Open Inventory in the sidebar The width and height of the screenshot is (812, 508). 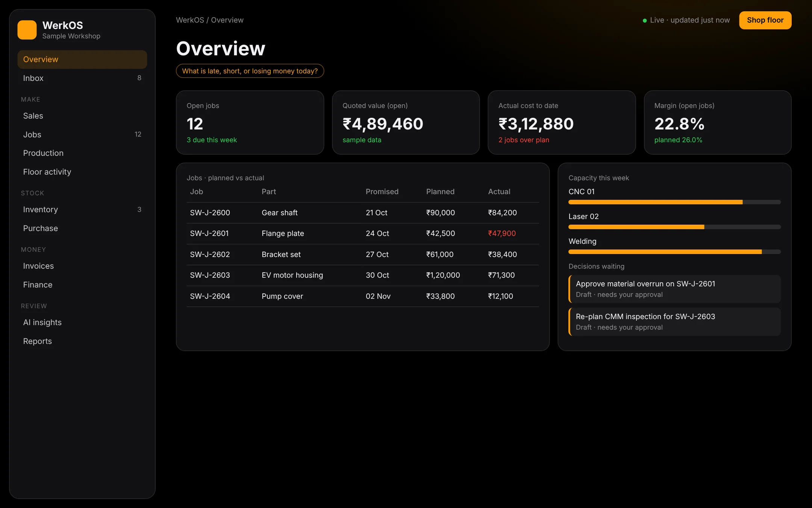pyautogui.click(x=82, y=210)
